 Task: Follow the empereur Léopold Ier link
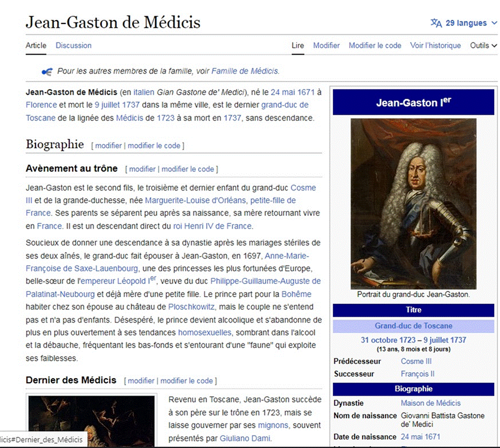[118, 281]
